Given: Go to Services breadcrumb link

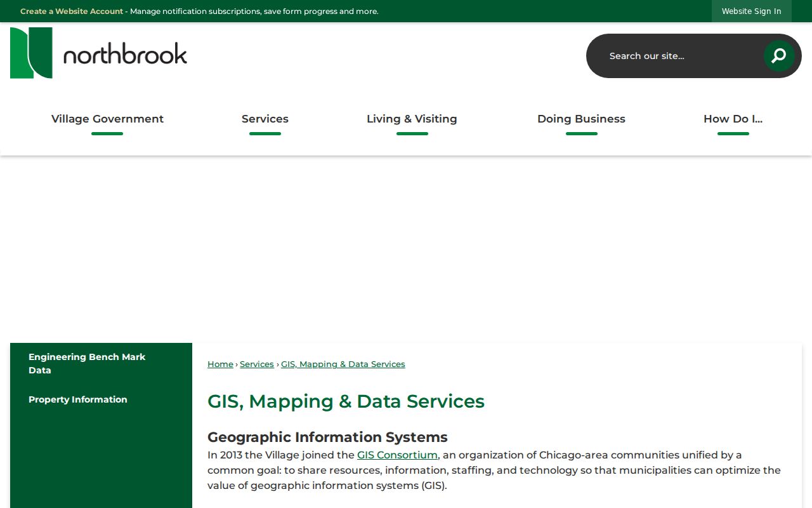Looking at the screenshot, I should pos(257,364).
